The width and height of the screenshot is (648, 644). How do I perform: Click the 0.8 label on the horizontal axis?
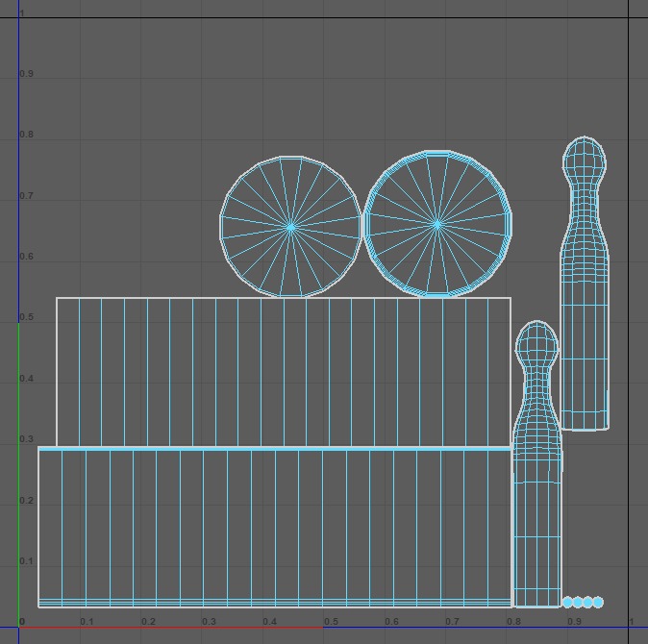(513, 622)
